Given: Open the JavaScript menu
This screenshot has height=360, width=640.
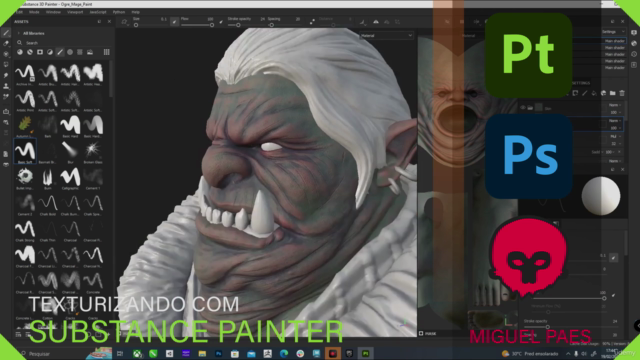Looking at the screenshot, I should (98, 12).
